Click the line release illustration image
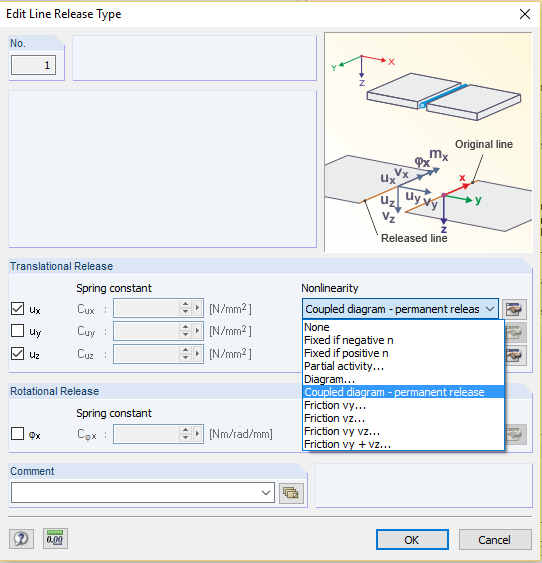Screen dimensions: 542x563 (x=428, y=142)
